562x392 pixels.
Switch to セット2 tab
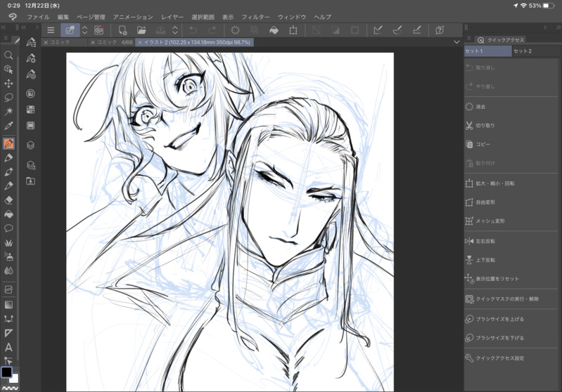(x=535, y=51)
